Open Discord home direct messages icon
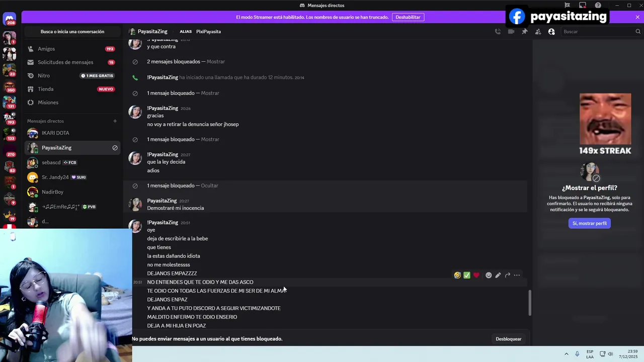This screenshot has height=362, width=644. [x=10, y=20]
